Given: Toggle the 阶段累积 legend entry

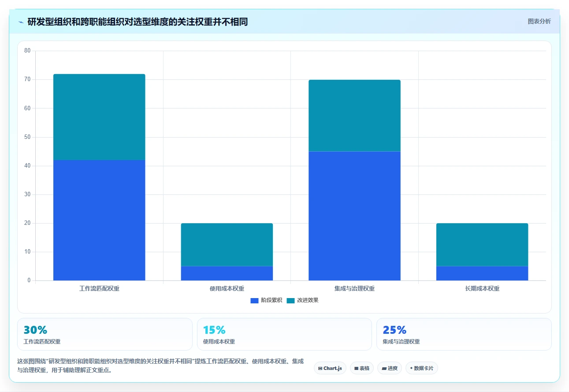Looking at the screenshot, I should click(267, 300).
